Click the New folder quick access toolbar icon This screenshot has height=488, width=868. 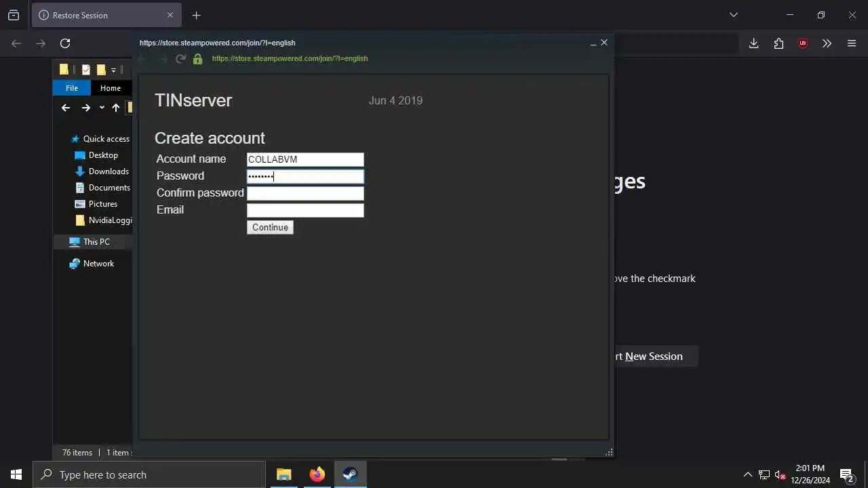[101, 69]
